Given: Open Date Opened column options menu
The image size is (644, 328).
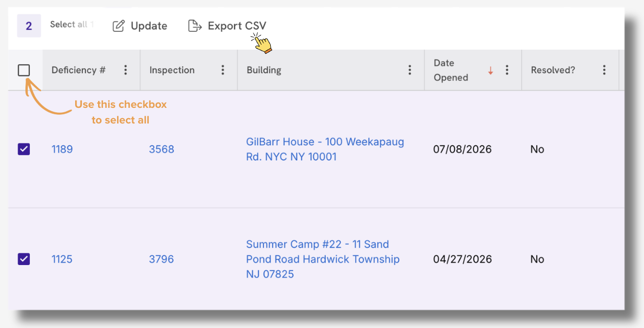Looking at the screenshot, I should point(507,70).
